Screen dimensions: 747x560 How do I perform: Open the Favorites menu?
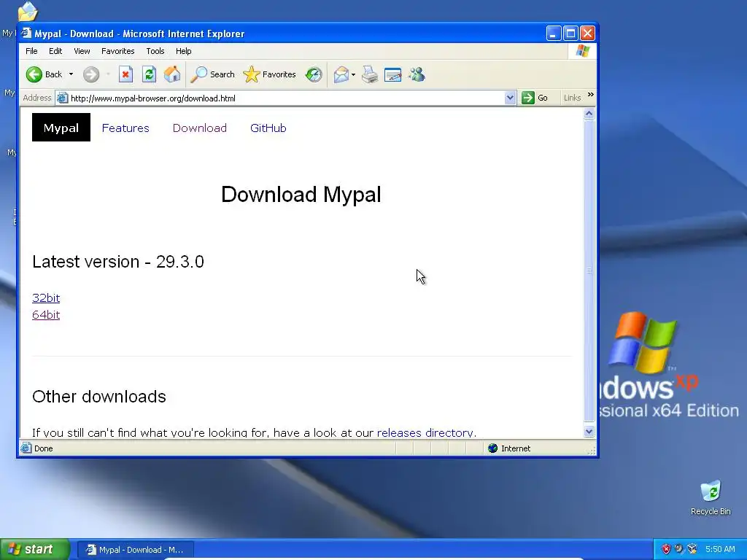click(x=117, y=51)
